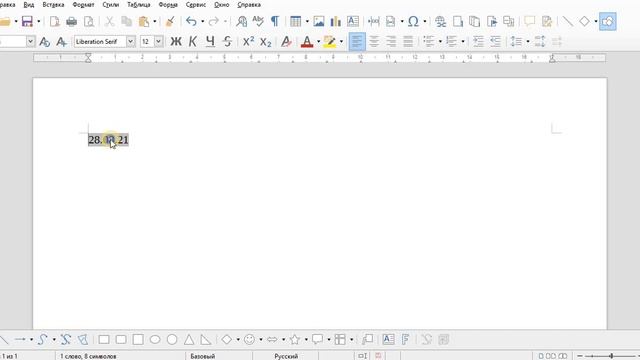Toggle formatting marks (pilcrow)
This screenshot has width=640, height=360.
coord(275,21)
